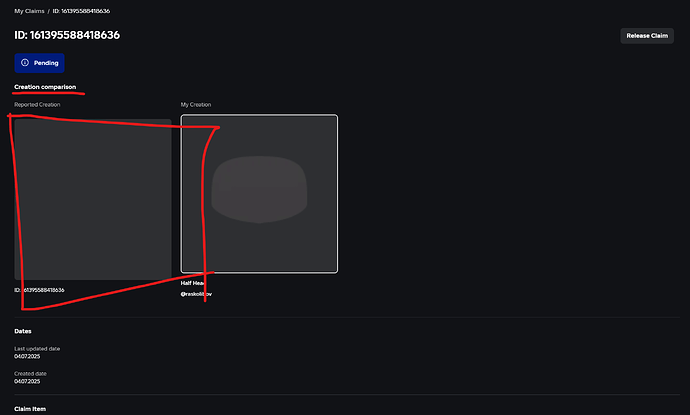Click the My Creation label
This screenshot has height=415, width=690.
coord(196,105)
